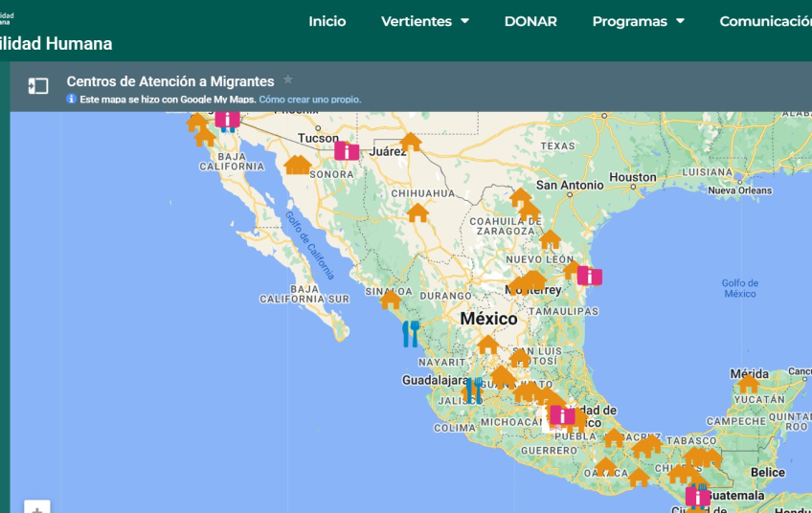
Task: Star the Centros de Atención a Migrantes map
Action: tap(288, 79)
